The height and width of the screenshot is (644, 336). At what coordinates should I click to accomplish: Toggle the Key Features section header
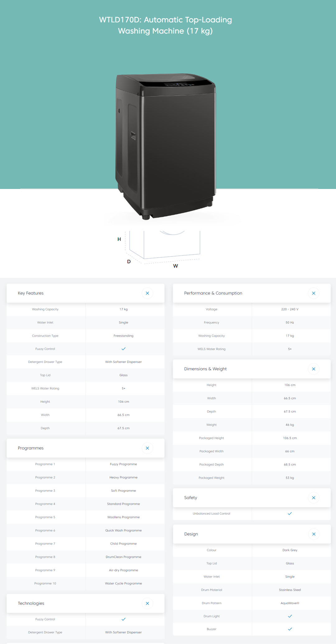point(31,293)
